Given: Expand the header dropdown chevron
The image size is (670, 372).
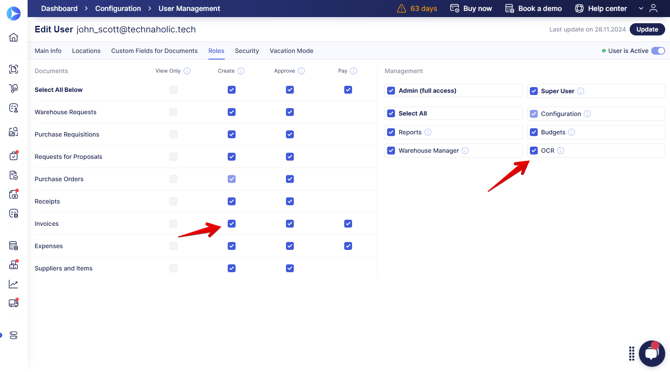Looking at the screenshot, I should pos(641,9).
